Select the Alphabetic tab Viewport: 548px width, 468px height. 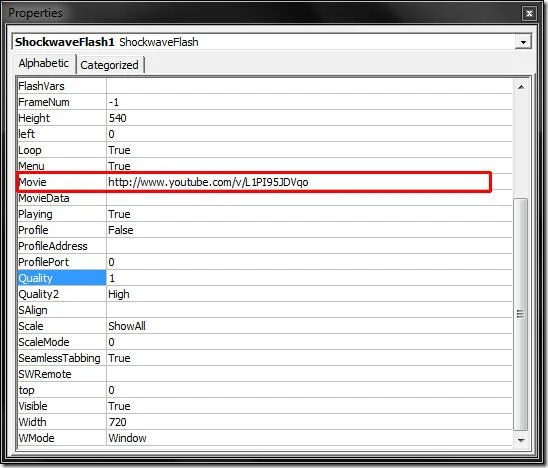44,64
